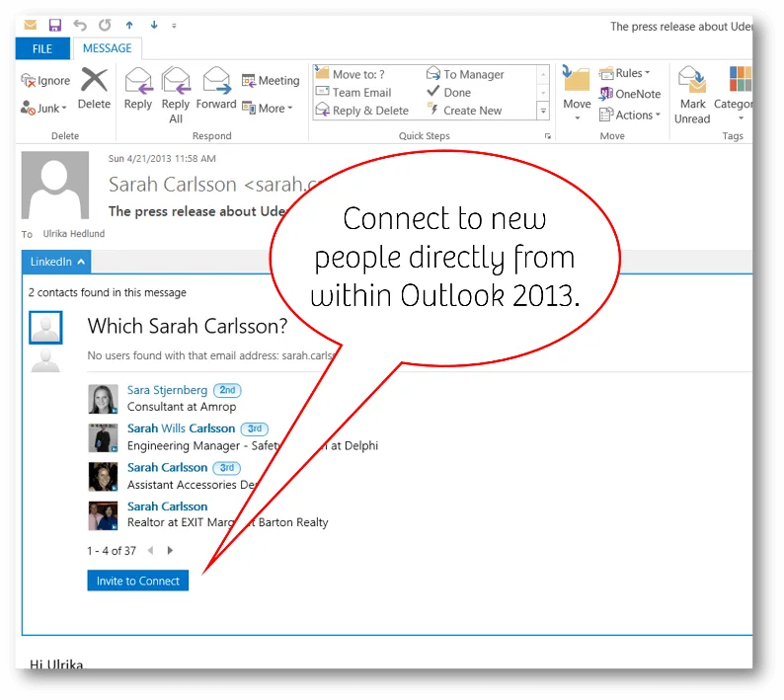Open Sarah Wills Carlsson's profile link
Image resolution: width=784 pixels, height=700 pixels.
coord(181,428)
